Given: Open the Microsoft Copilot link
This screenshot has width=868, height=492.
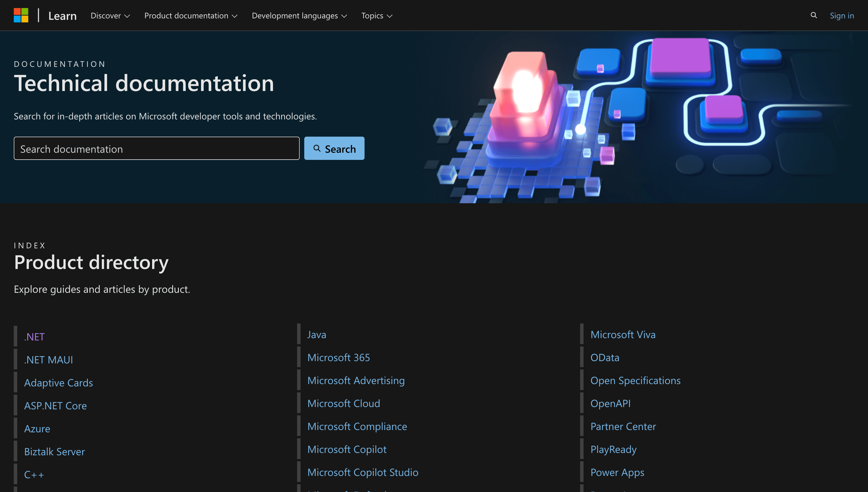Looking at the screenshot, I should tap(347, 450).
